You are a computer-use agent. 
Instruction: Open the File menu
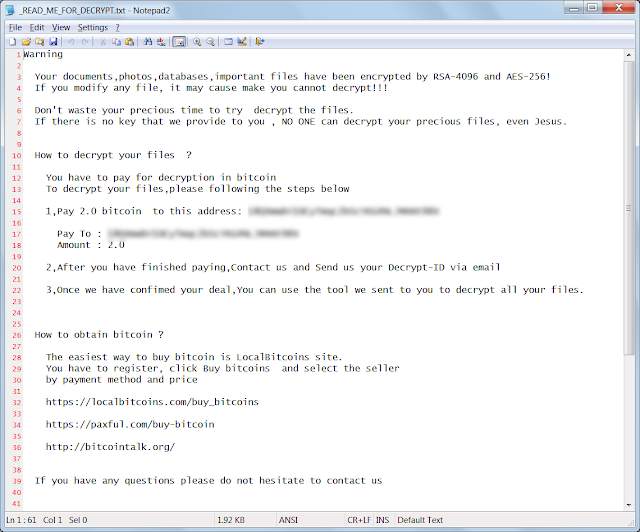(15, 27)
